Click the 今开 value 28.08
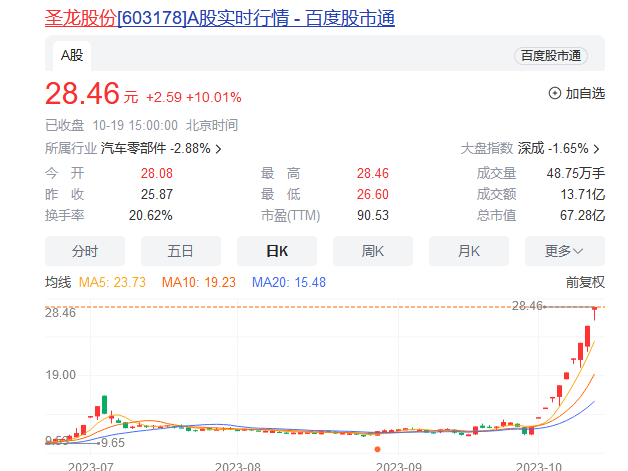Image resolution: width=628 pixels, height=471 pixels. pyautogui.click(x=157, y=173)
